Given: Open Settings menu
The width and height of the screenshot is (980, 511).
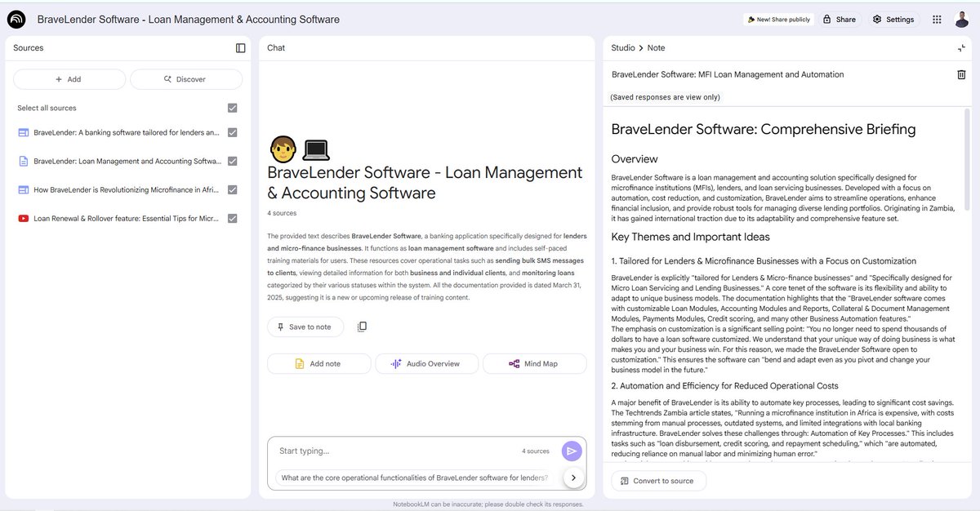Looking at the screenshot, I should coord(893,19).
